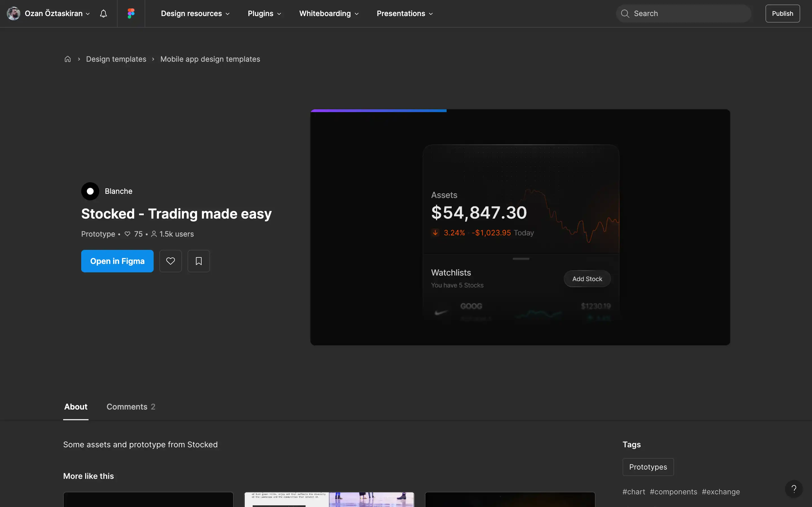Viewport: 812px width, 507px height.
Task: Switch to the Comments tab
Action: point(131,406)
